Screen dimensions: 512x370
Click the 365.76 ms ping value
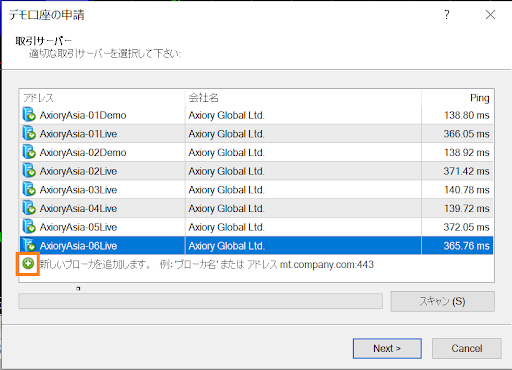466,246
